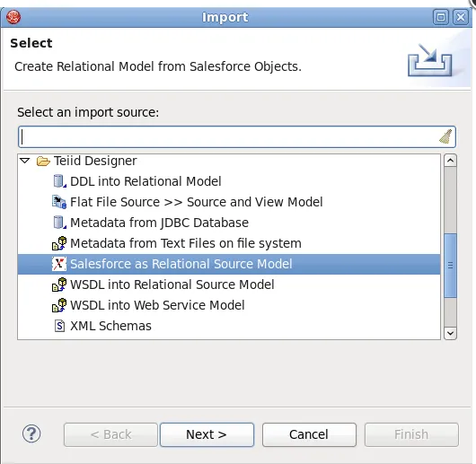Image resolution: width=476 pixels, height=464 pixels.
Task: Click the < Back button
Action: pos(110,434)
